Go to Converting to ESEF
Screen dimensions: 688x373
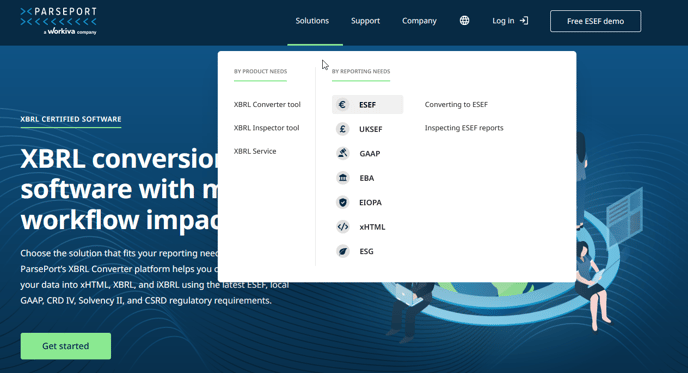[x=456, y=104]
